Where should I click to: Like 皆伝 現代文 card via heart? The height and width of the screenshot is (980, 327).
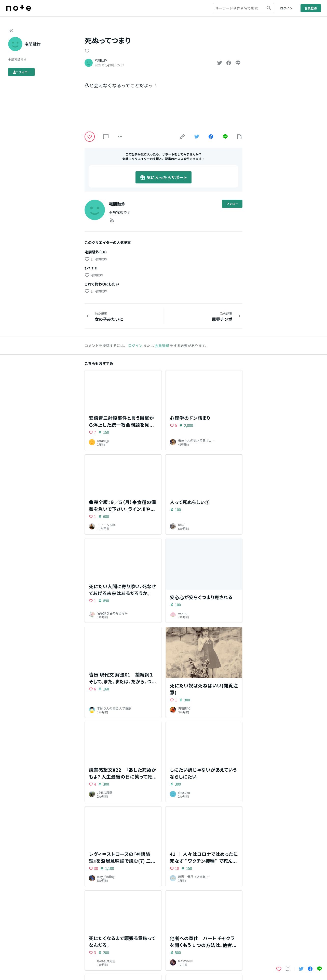click(x=91, y=689)
